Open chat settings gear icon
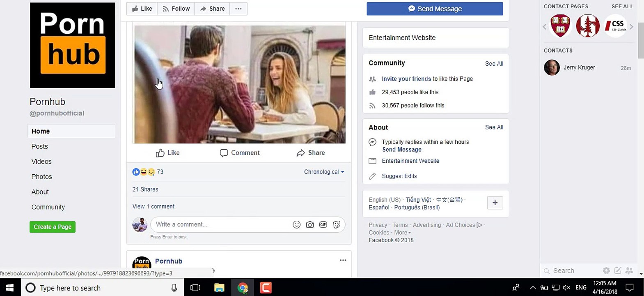644x296 pixels. coord(606,270)
